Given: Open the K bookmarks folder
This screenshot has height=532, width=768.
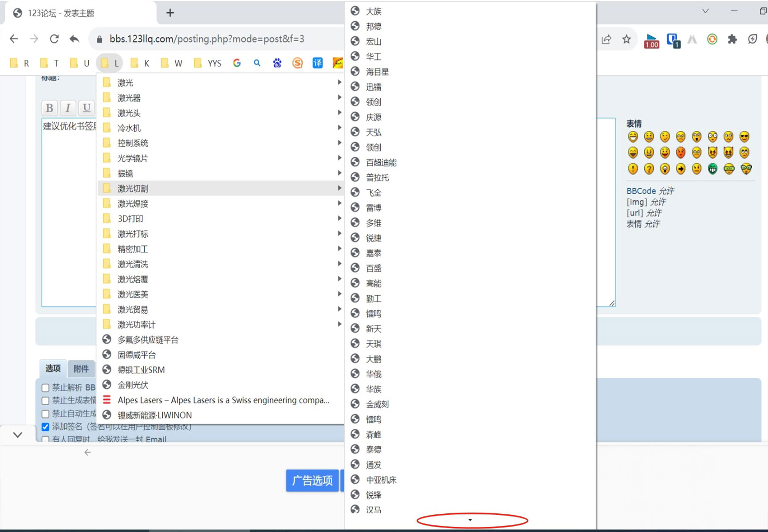Looking at the screenshot, I should [x=140, y=63].
